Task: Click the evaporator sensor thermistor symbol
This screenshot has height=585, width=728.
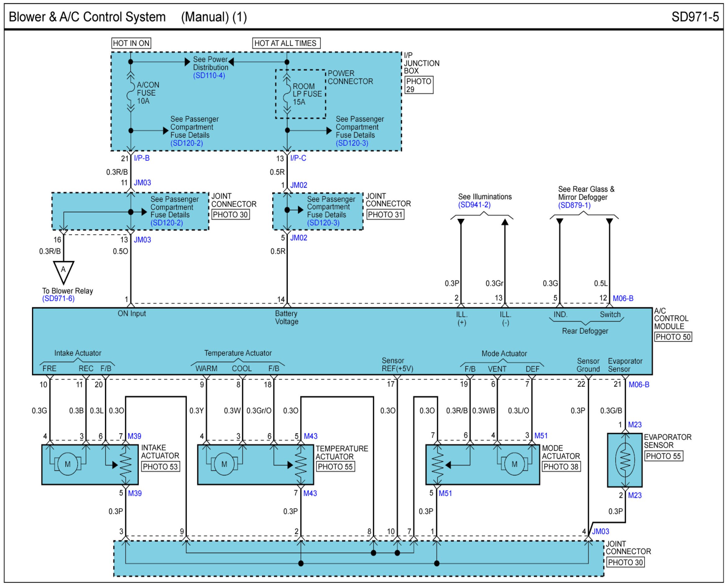Action: [625, 460]
